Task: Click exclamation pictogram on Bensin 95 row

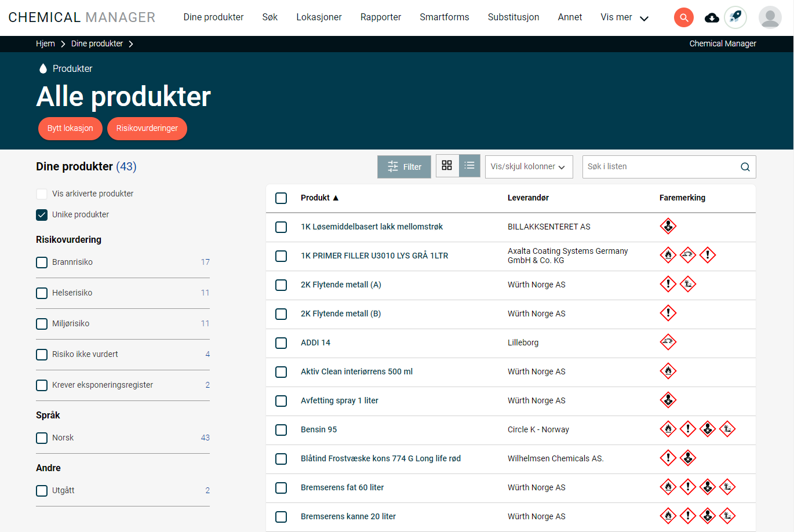Action: pos(688,429)
